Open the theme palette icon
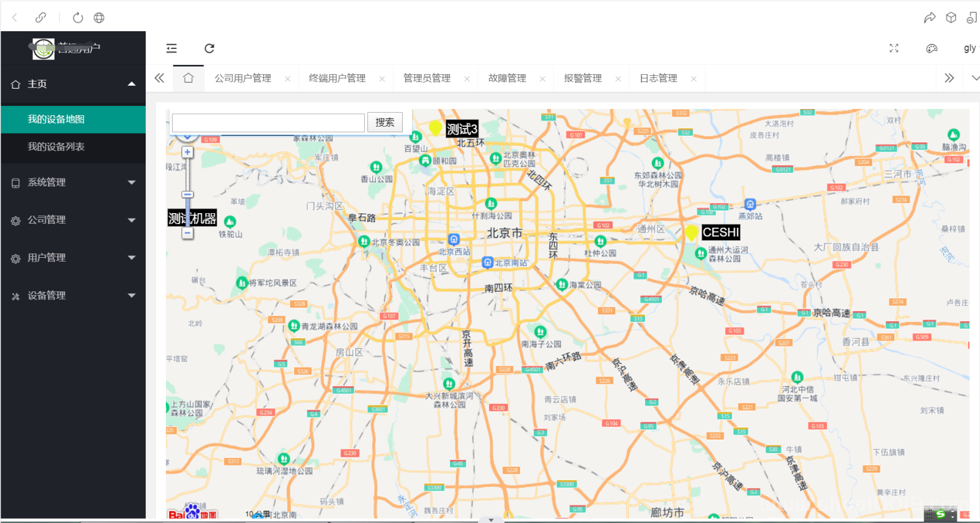The image size is (980, 523). pyautogui.click(x=932, y=48)
